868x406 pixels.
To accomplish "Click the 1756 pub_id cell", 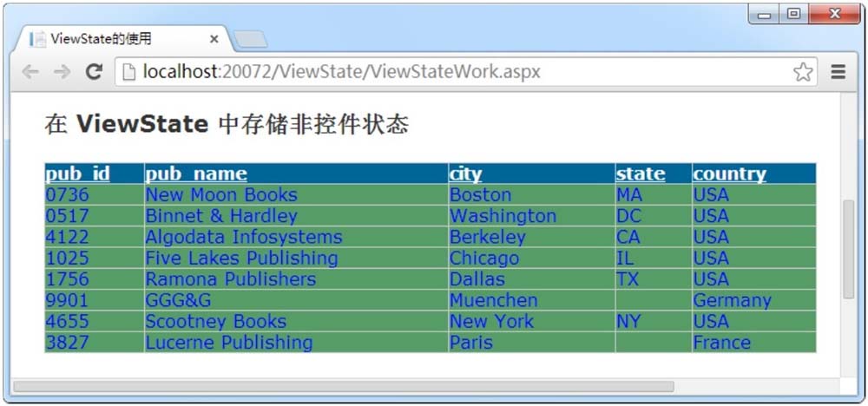I will (x=94, y=278).
